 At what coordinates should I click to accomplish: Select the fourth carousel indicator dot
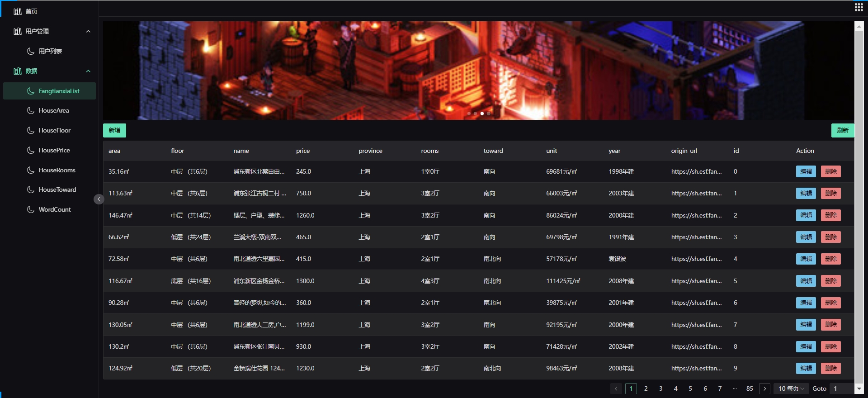[489, 114]
